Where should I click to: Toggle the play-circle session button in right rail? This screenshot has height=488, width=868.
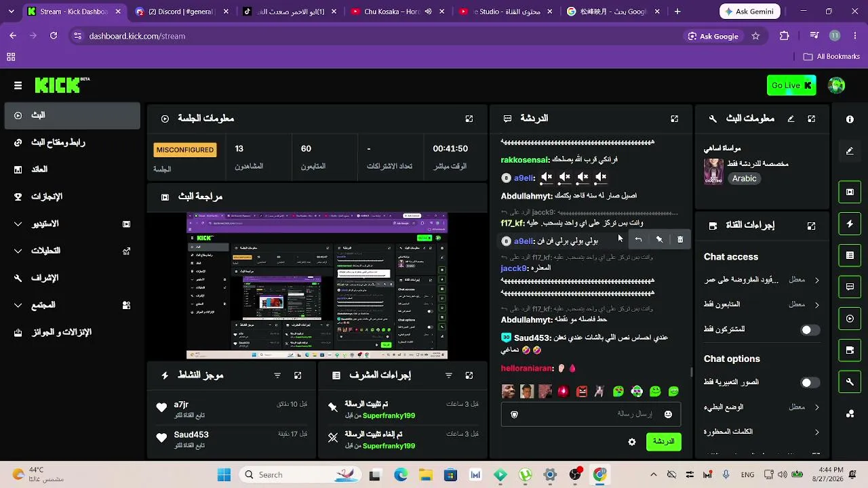(x=850, y=319)
